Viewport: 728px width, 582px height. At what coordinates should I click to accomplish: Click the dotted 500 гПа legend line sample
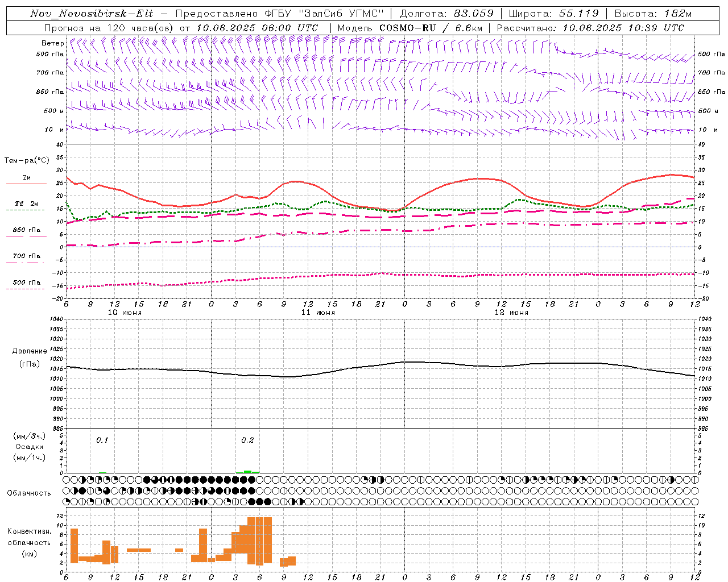point(26,289)
